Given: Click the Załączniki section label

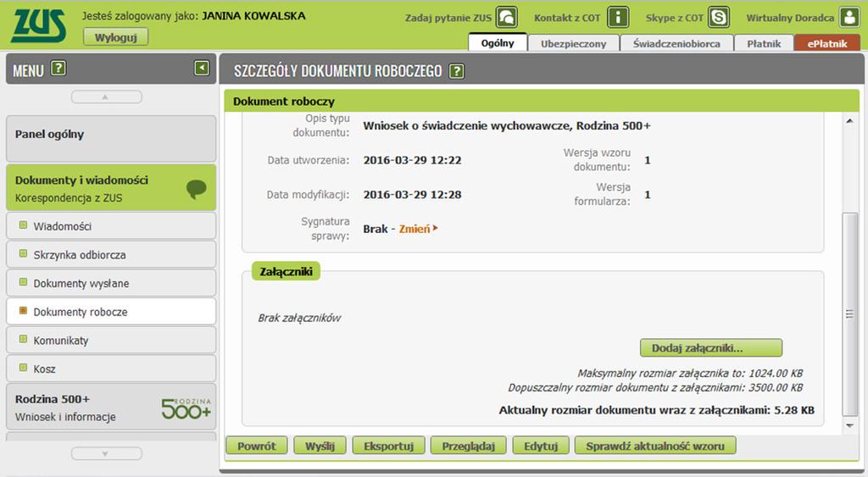Looking at the screenshot, I should coord(287,272).
